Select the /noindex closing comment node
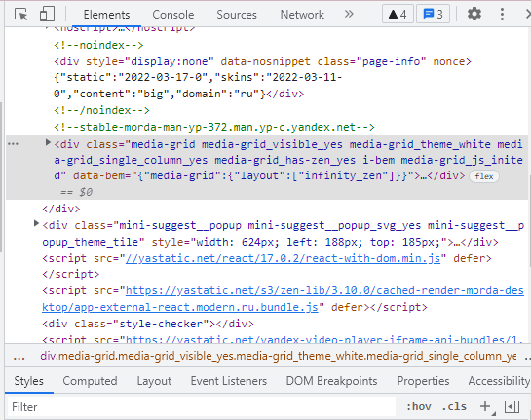The height and width of the screenshot is (420, 531). (101, 110)
